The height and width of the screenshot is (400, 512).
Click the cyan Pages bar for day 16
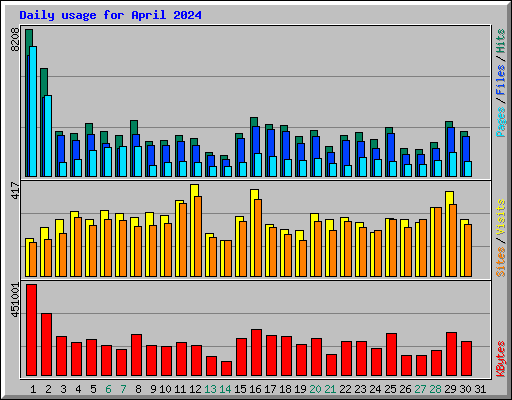pos(258,165)
